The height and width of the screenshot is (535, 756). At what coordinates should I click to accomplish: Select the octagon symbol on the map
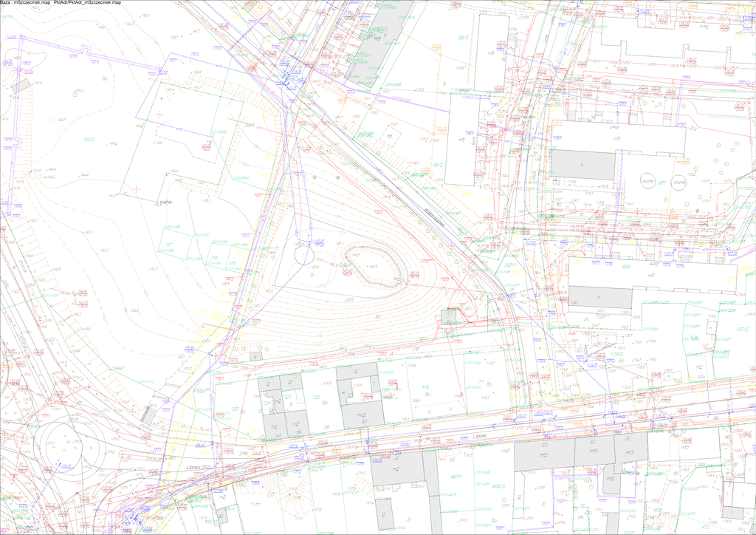tap(303, 256)
